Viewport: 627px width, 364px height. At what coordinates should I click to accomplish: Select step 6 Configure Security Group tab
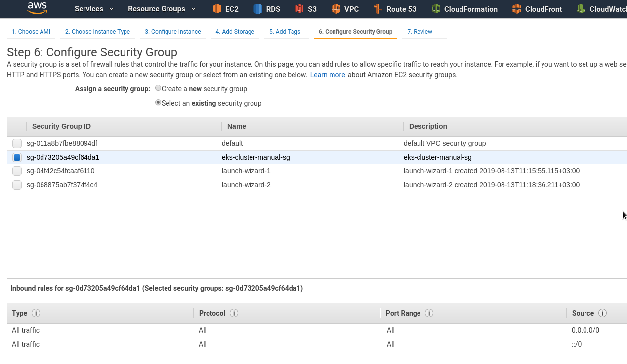355,32
